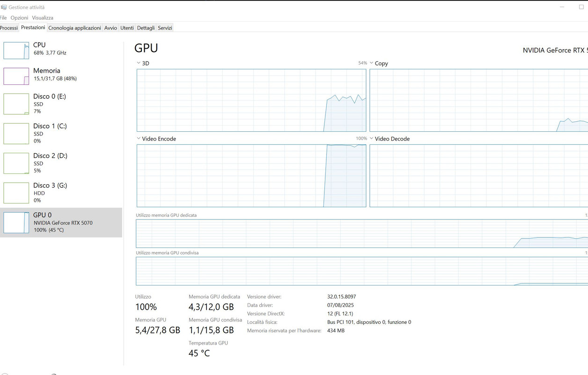The image size is (588, 375).
Task: Click the Disco 0 7% usage text
Action: tap(37, 112)
